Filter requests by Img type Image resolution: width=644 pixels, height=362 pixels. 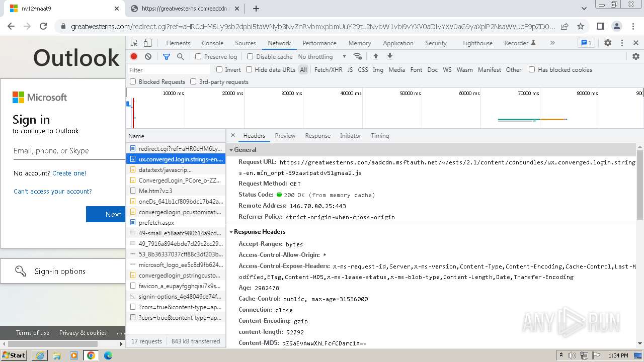(378, 70)
